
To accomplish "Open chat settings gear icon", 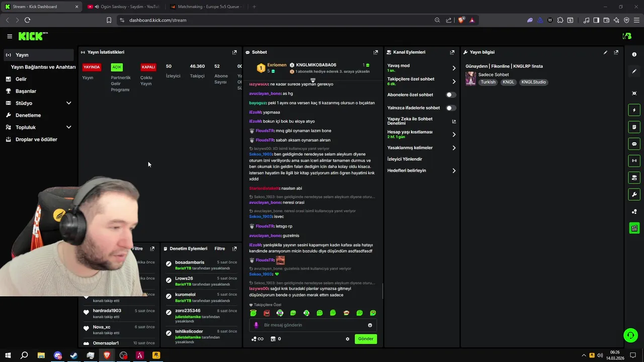I will [x=347, y=339].
